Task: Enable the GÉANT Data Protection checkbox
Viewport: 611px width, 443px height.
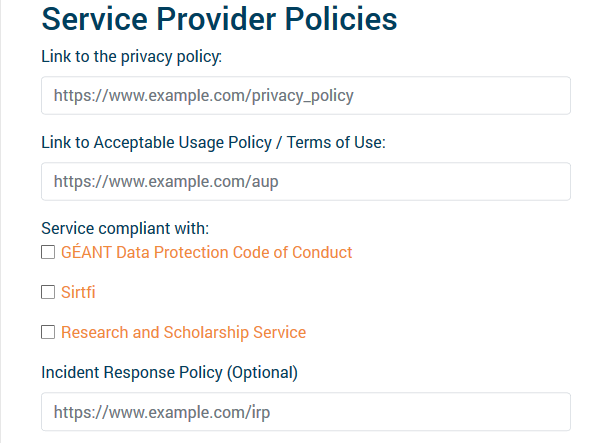Action: pyautogui.click(x=48, y=253)
